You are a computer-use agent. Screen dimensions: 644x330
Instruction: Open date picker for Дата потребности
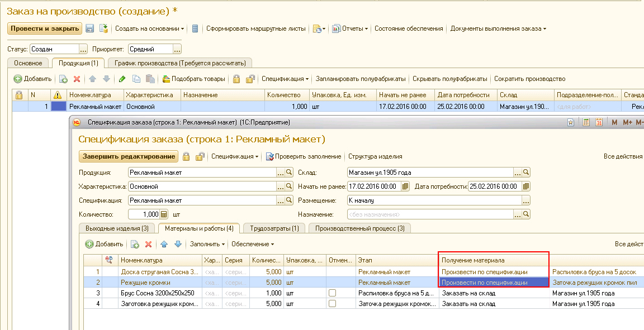click(x=526, y=186)
